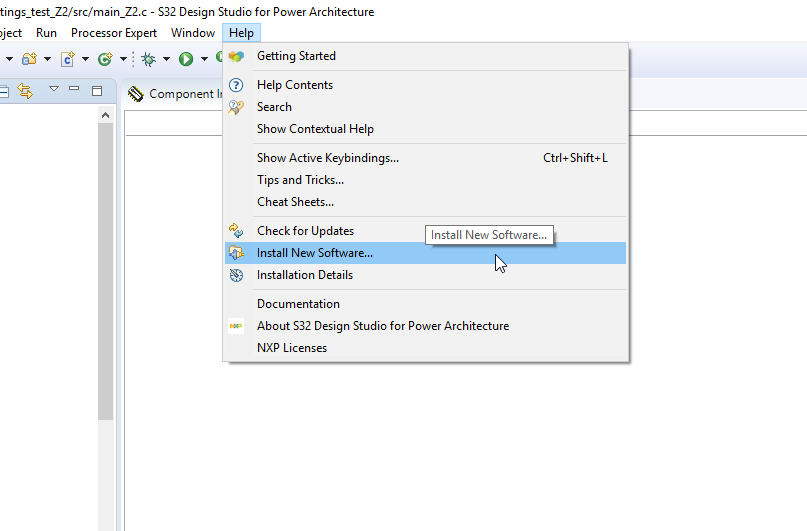This screenshot has height=531, width=807.
Task: Choose Install New Software from Help menu
Action: tap(314, 253)
